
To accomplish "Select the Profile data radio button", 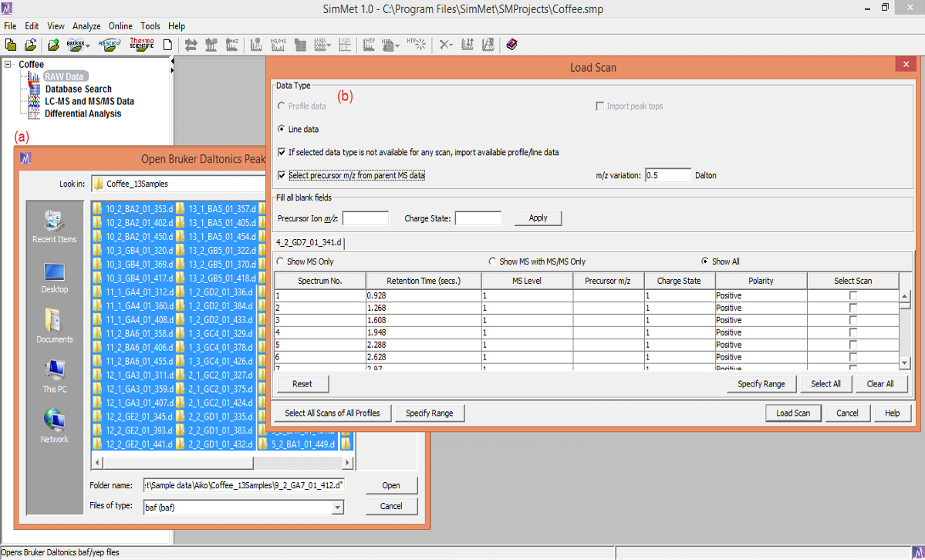I will tap(282, 106).
